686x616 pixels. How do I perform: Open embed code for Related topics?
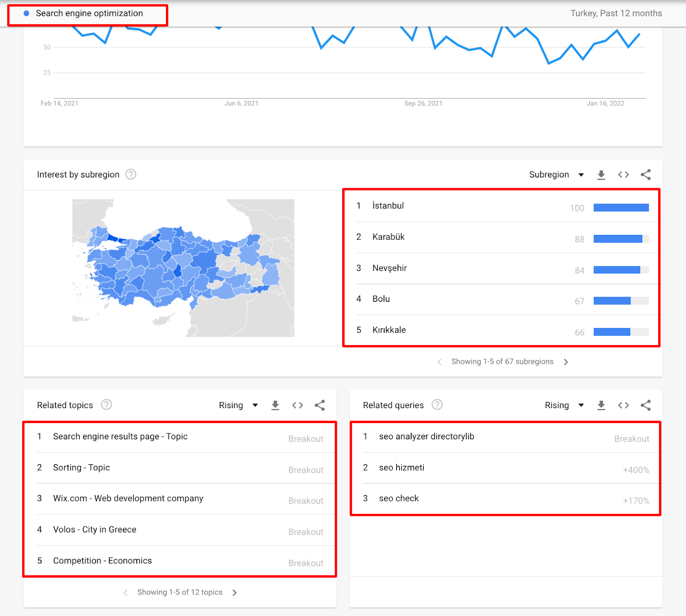click(298, 405)
